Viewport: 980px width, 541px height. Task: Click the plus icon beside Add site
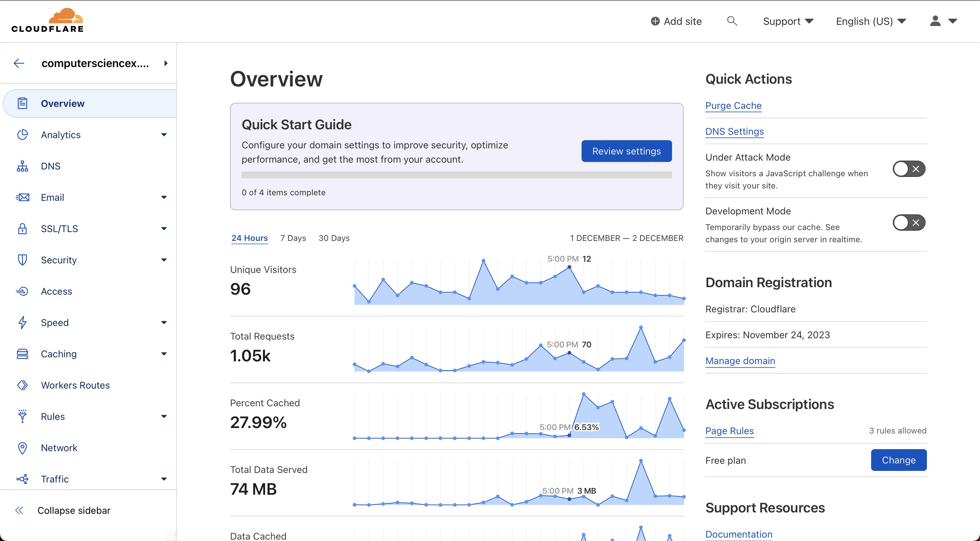[x=655, y=21]
